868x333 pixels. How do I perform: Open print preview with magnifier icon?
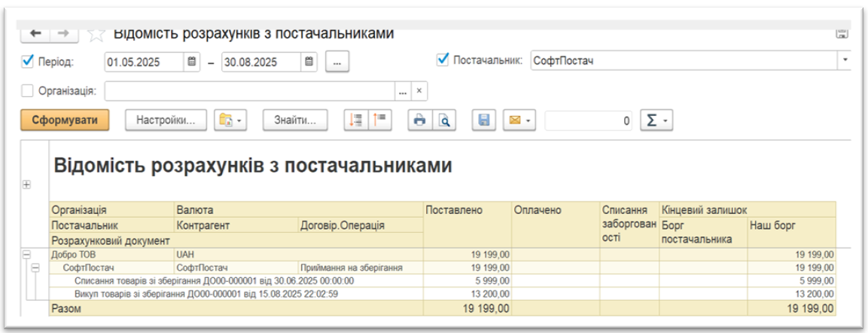coord(444,121)
